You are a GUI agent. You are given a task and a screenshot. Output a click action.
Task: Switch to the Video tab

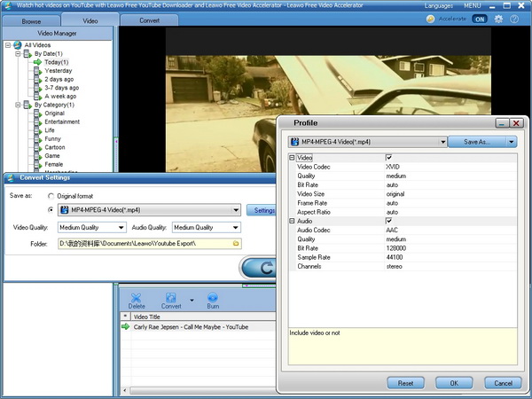click(x=90, y=20)
